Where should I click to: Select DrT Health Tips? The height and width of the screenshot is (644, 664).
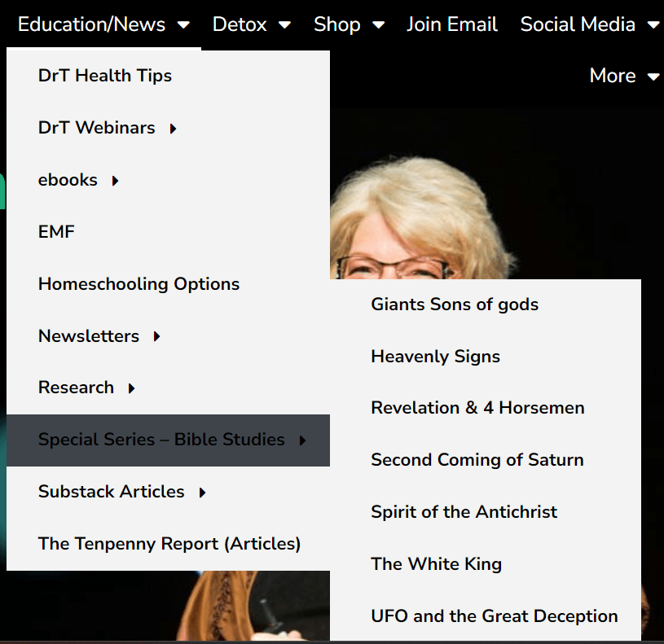pos(105,76)
